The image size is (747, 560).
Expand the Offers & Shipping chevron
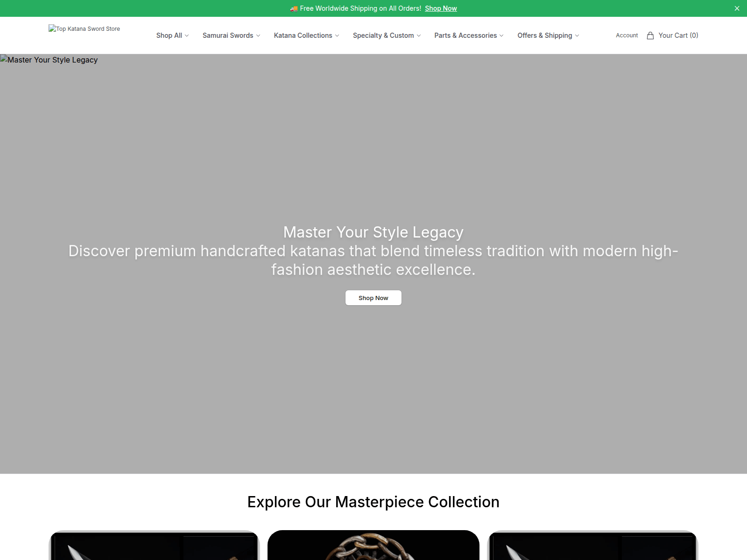click(577, 35)
